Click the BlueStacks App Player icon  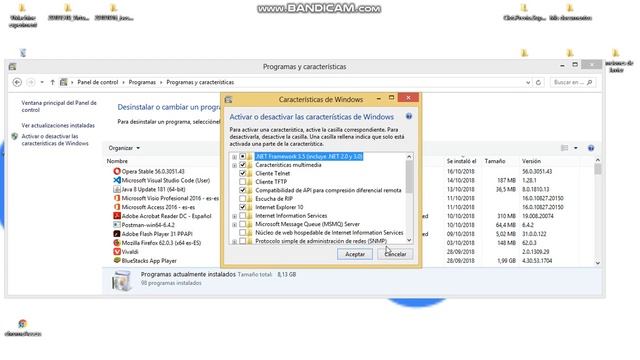117,260
